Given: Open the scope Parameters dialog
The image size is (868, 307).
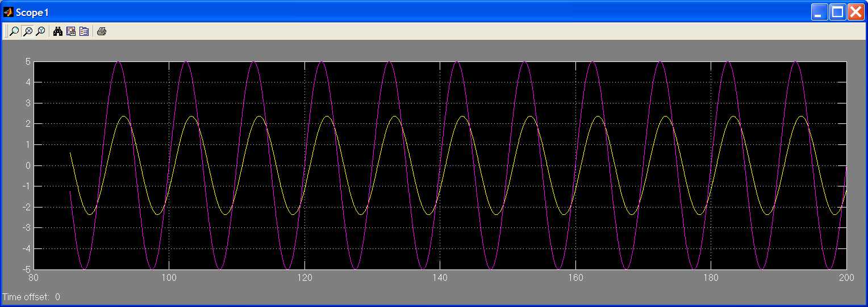Looking at the screenshot, I should [84, 31].
